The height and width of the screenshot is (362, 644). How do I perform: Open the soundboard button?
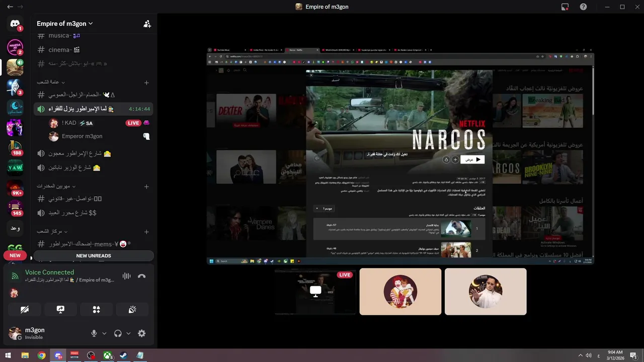(132, 310)
